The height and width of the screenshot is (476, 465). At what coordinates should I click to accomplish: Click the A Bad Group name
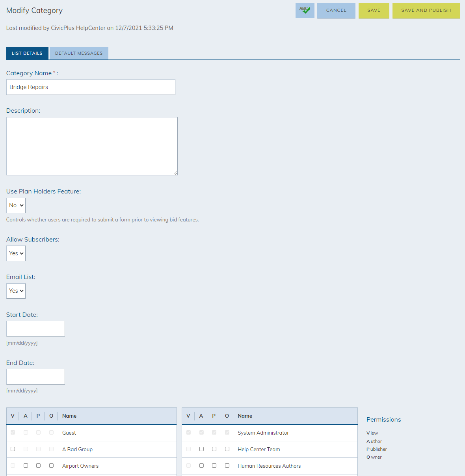click(77, 449)
